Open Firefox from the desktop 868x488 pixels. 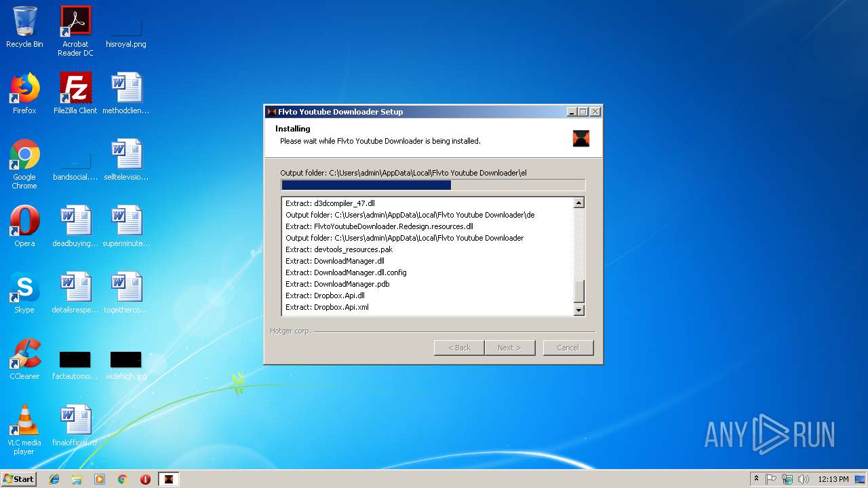[24, 94]
